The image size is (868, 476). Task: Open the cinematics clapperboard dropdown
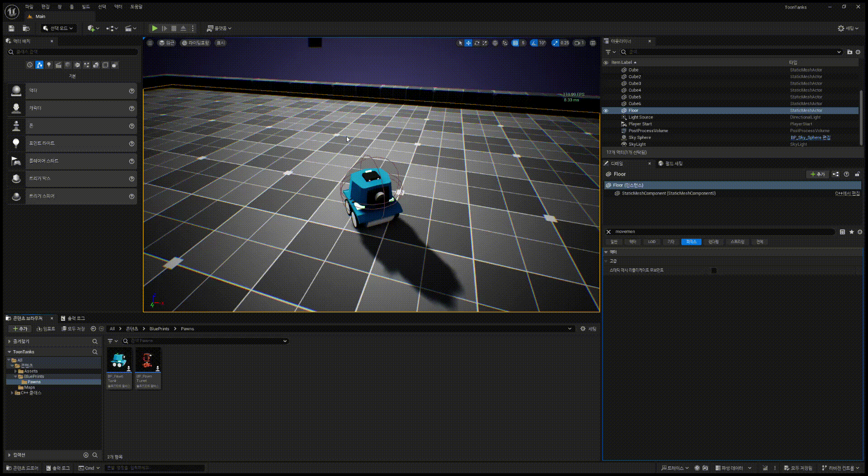click(131, 28)
